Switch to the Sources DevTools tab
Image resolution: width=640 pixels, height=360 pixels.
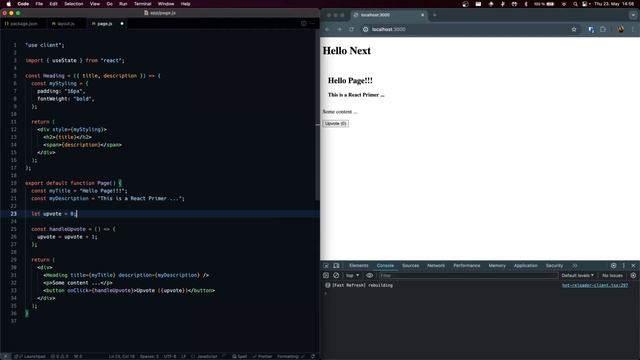[410, 266]
